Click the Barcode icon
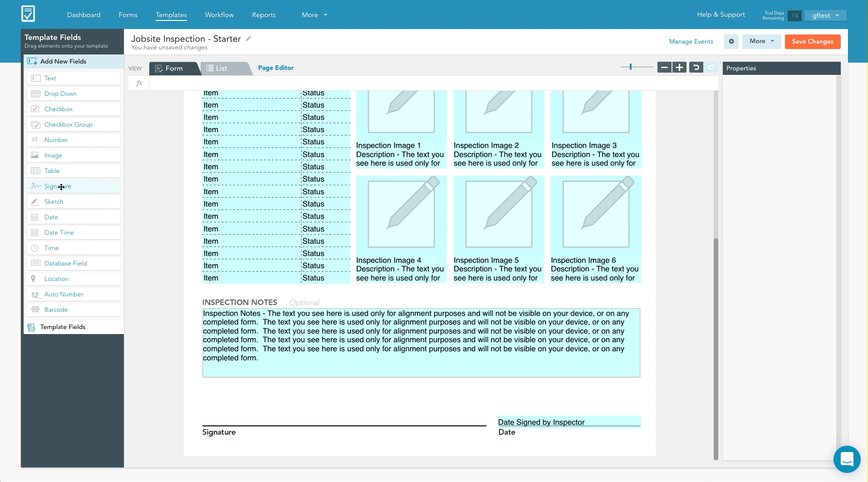Image resolution: width=868 pixels, height=482 pixels. 35,310
